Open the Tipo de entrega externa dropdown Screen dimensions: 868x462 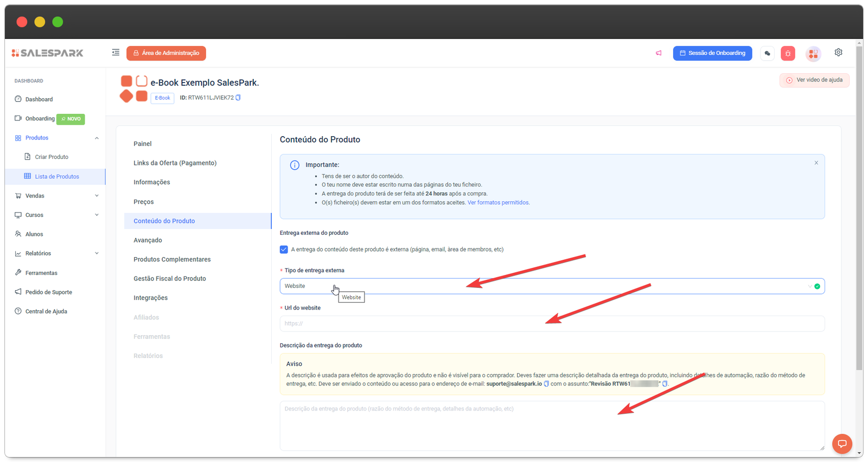[x=552, y=286]
